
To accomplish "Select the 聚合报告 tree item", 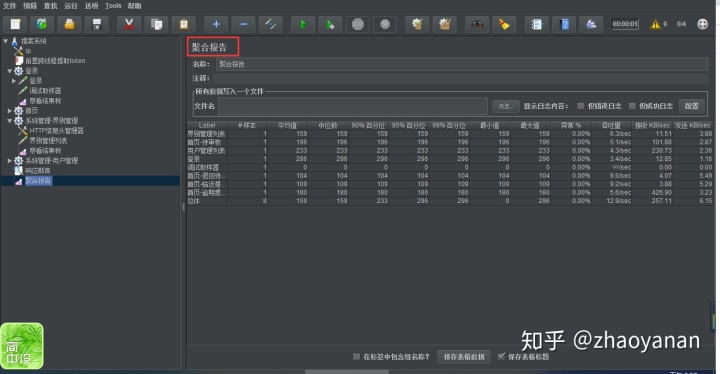I will pyautogui.click(x=38, y=181).
